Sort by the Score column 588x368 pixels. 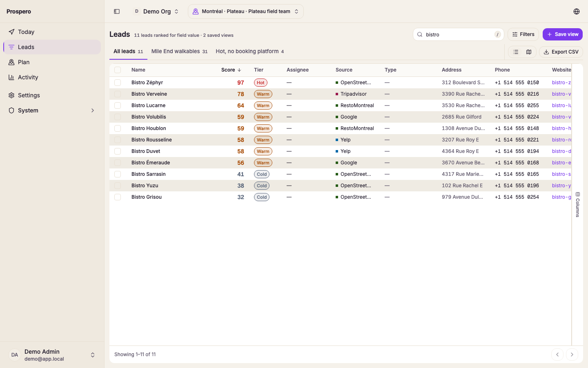[x=231, y=70]
